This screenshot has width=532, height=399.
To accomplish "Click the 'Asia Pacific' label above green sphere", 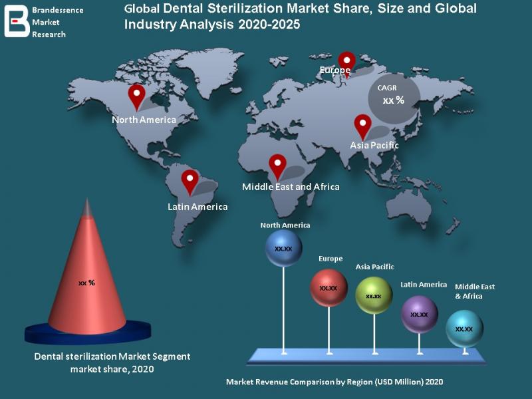I will point(374,267).
